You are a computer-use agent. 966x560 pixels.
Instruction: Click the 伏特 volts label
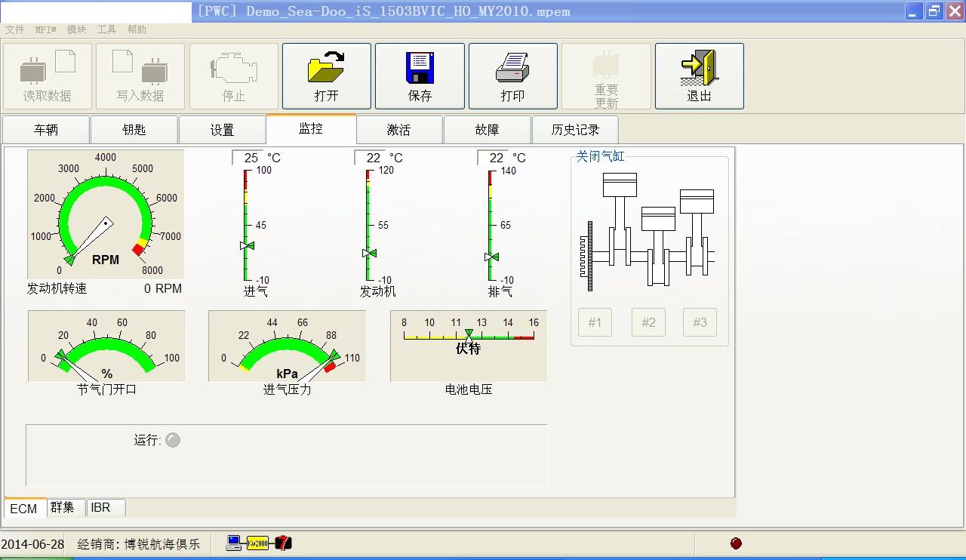(x=468, y=349)
